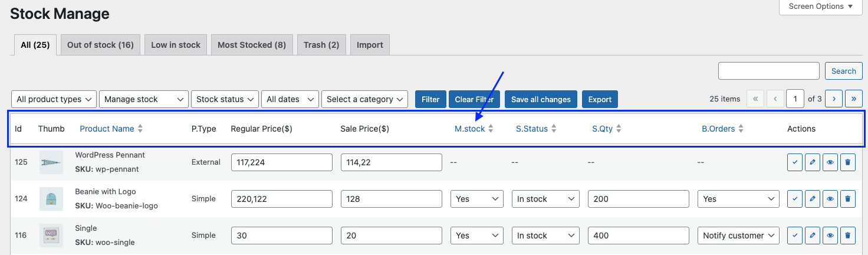Image resolution: width=868 pixels, height=255 pixels.
Task: Click Save all changes button
Action: [x=541, y=99]
